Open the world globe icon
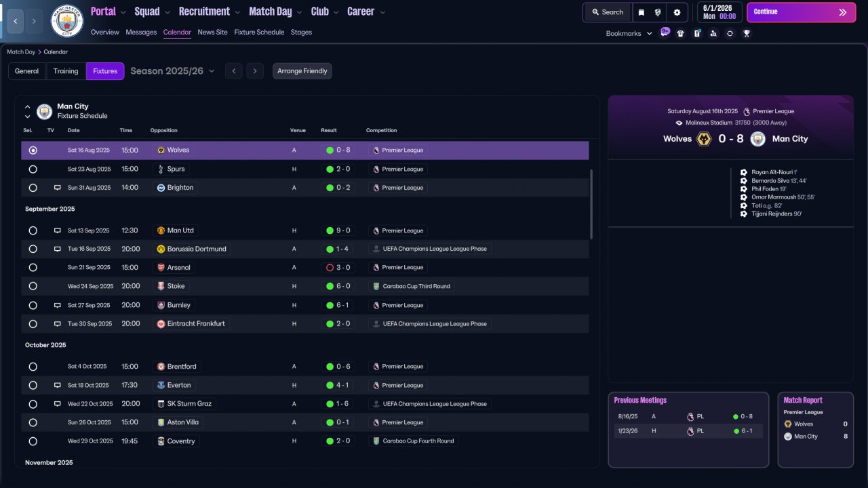 [x=658, y=12]
